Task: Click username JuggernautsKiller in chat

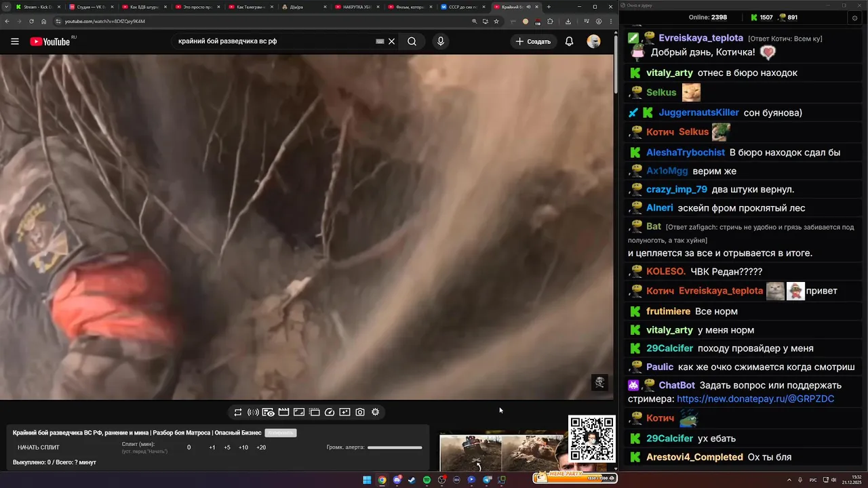Action: (x=698, y=113)
